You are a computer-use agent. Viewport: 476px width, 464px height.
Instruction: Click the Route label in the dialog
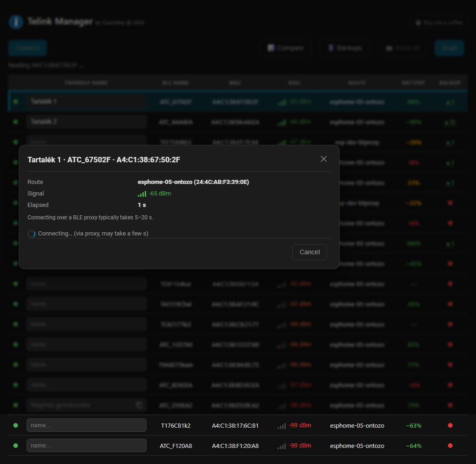pos(35,182)
